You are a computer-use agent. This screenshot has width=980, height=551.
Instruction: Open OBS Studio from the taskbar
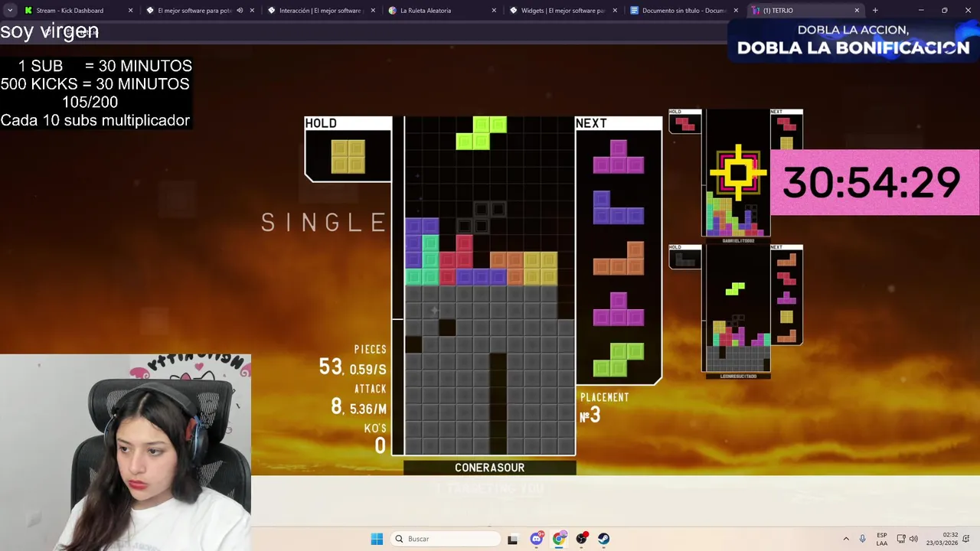pyautogui.click(x=582, y=539)
